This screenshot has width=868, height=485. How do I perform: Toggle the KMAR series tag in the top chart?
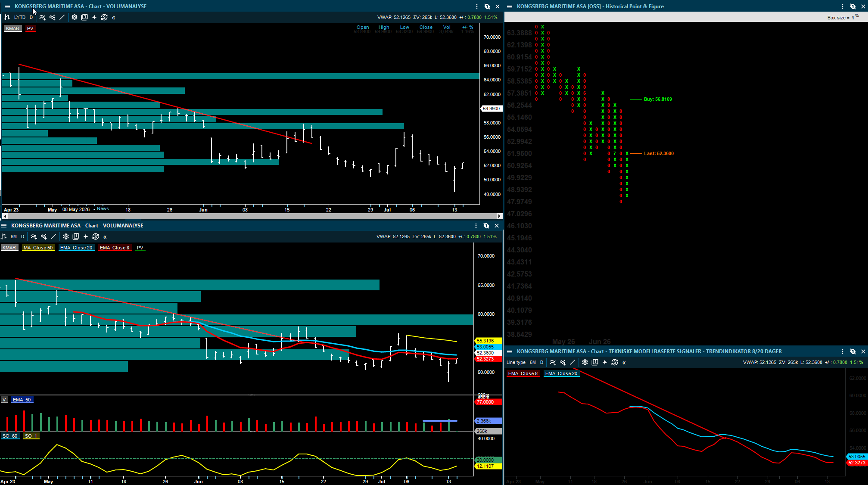13,28
